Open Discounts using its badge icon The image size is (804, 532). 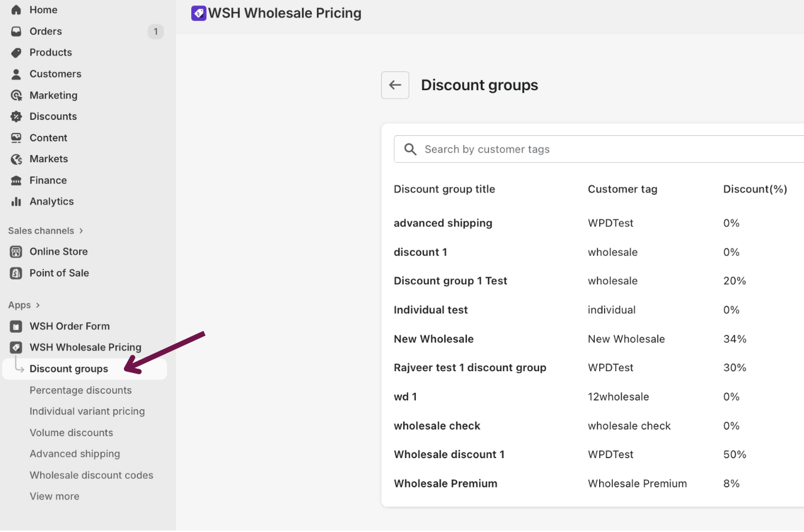point(16,116)
